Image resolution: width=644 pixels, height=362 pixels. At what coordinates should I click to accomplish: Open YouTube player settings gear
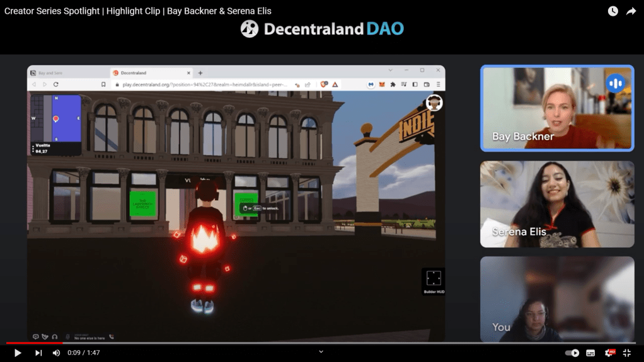point(609,353)
